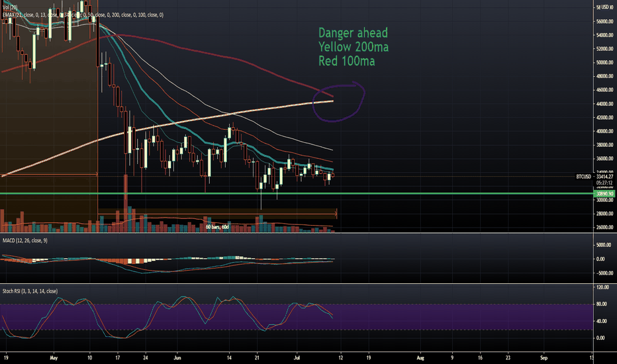The height and width of the screenshot is (364, 617).
Task: Select the green horizontal support line
Action: [x=297, y=194]
